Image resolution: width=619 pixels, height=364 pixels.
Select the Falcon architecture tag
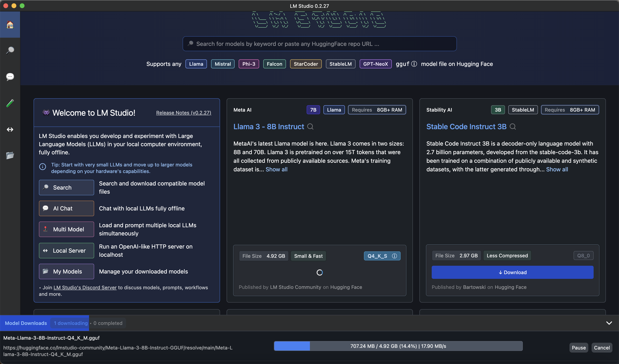click(274, 64)
